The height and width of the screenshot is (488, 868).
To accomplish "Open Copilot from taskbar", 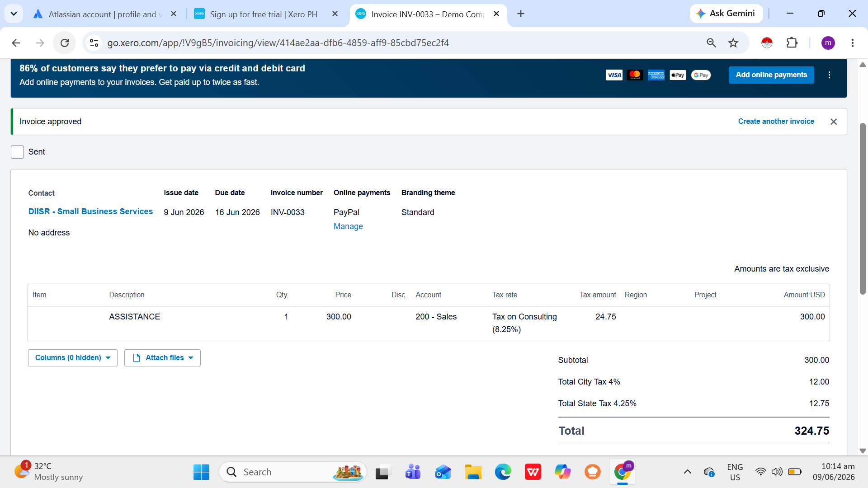I will tap(563, 472).
